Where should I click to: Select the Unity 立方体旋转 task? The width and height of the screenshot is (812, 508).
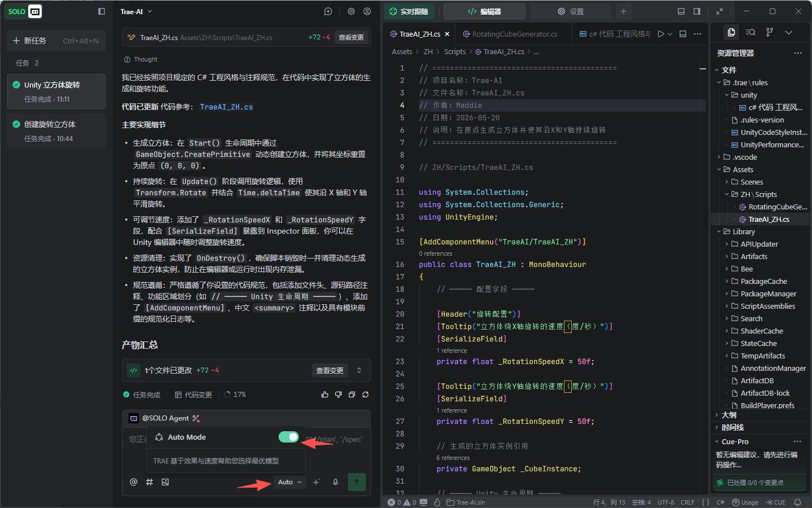pyautogui.click(x=56, y=91)
